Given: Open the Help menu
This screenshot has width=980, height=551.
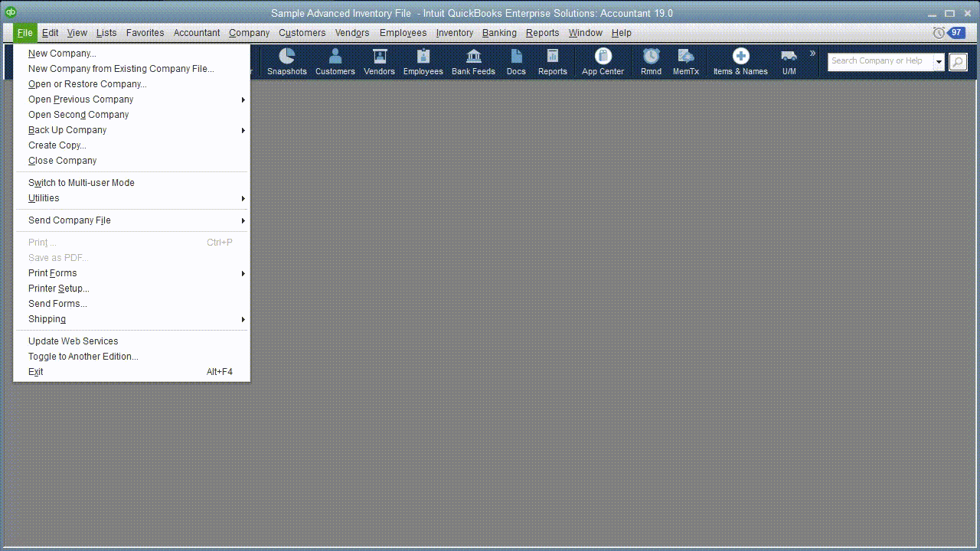Looking at the screenshot, I should click(x=621, y=33).
